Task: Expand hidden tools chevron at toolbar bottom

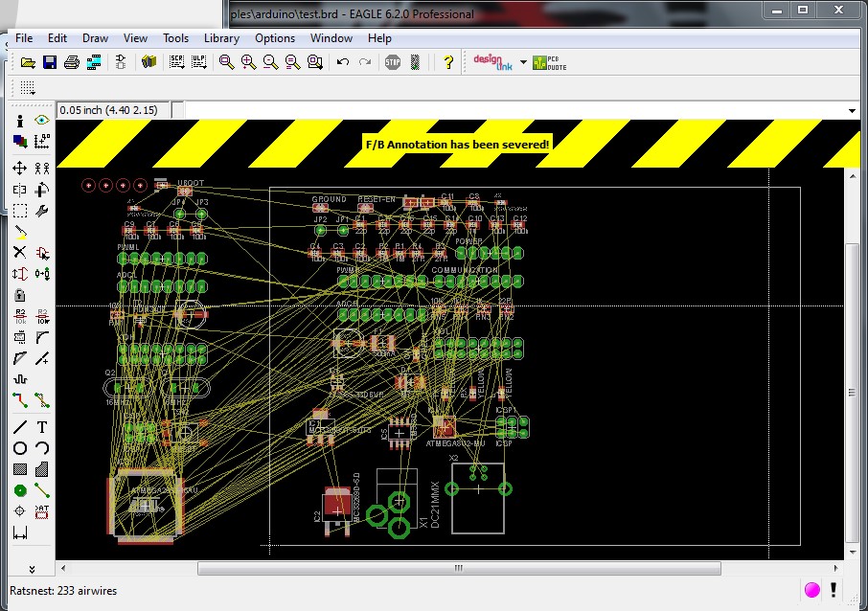Action: click(x=32, y=569)
